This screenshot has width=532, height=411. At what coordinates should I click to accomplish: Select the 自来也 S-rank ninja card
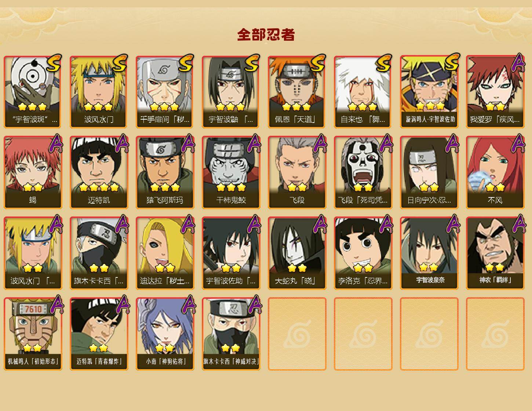[363, 92]
